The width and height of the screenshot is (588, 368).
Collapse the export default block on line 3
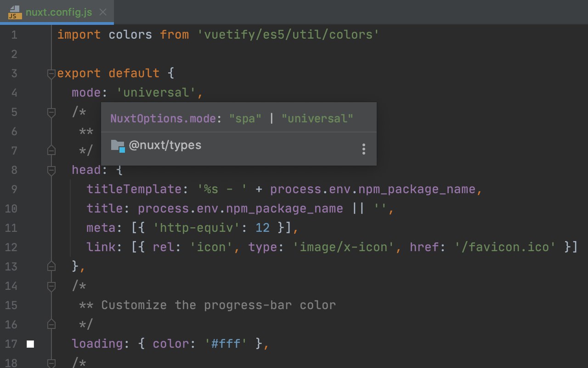point(51,74)
